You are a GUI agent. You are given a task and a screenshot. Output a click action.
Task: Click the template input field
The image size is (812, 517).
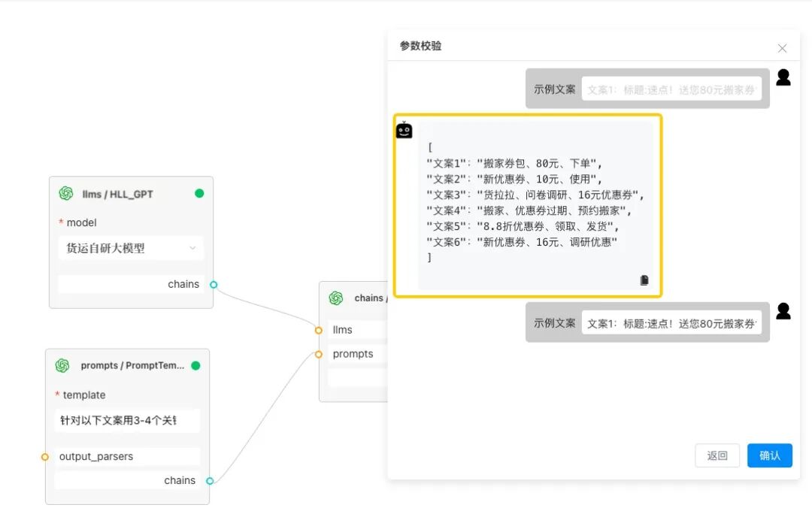tap(127, 420)
